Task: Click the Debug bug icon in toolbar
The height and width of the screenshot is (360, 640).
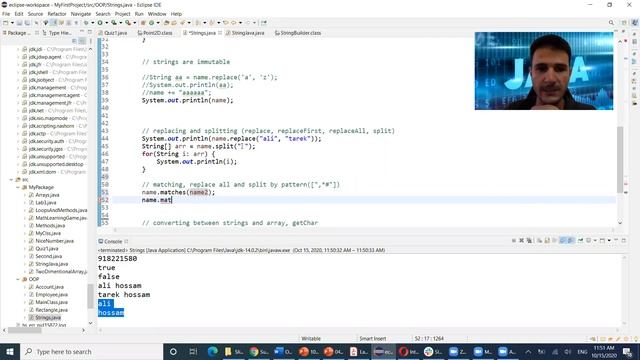Action: pyautogui.click(x=86, y=23)
